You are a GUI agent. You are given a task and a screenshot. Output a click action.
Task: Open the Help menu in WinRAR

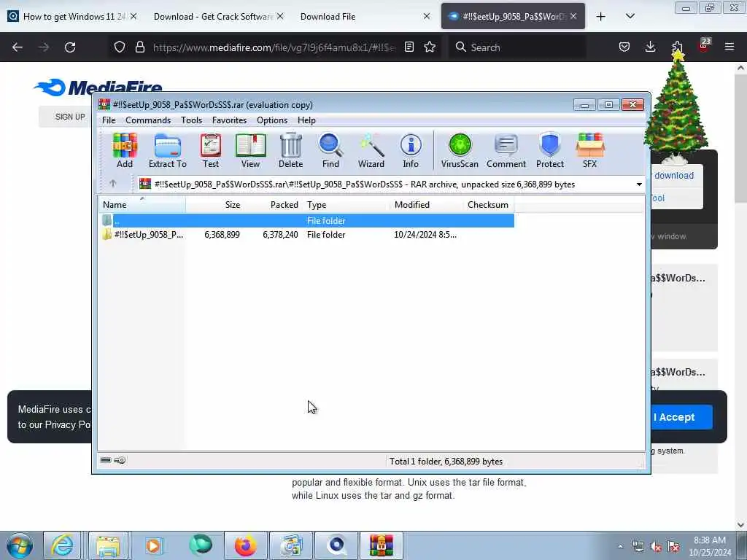(307, 120)
